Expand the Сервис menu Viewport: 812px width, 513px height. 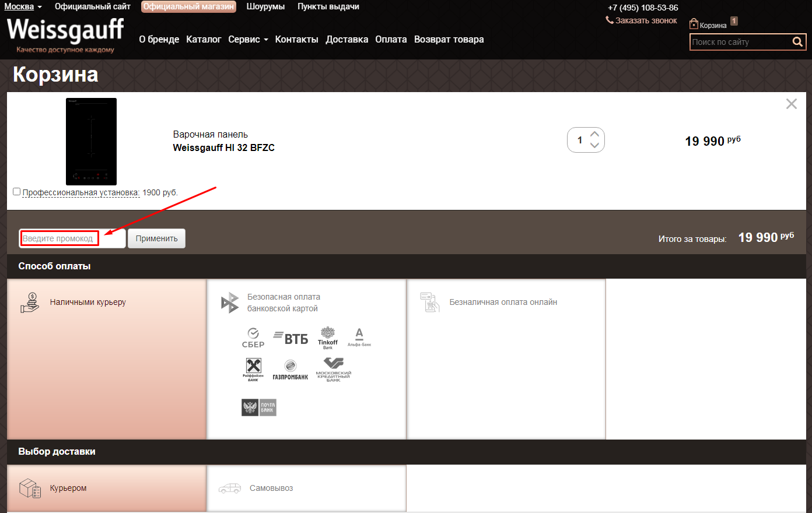point(248,40)
